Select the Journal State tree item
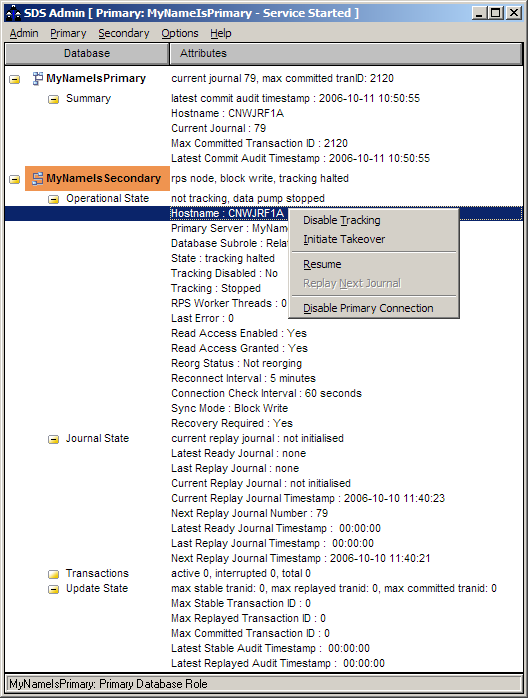This screenshot has height=698, width=528. (97, 438)
